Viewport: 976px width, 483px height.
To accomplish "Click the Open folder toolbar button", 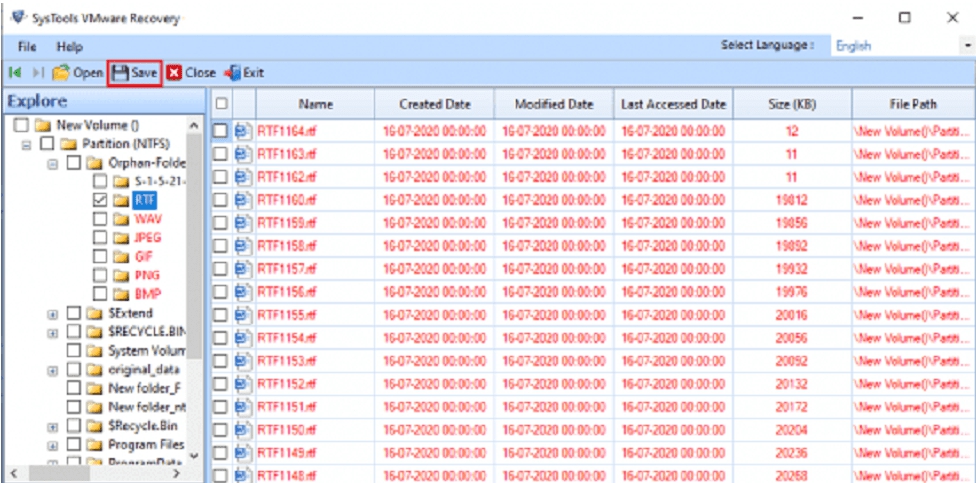I will click(x=78, y=73).
